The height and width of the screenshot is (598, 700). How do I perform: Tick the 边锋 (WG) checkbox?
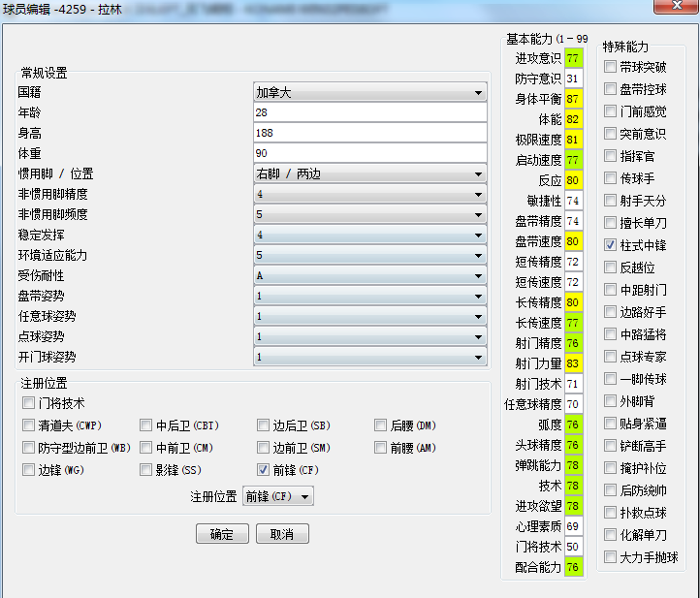pos(28,469)
